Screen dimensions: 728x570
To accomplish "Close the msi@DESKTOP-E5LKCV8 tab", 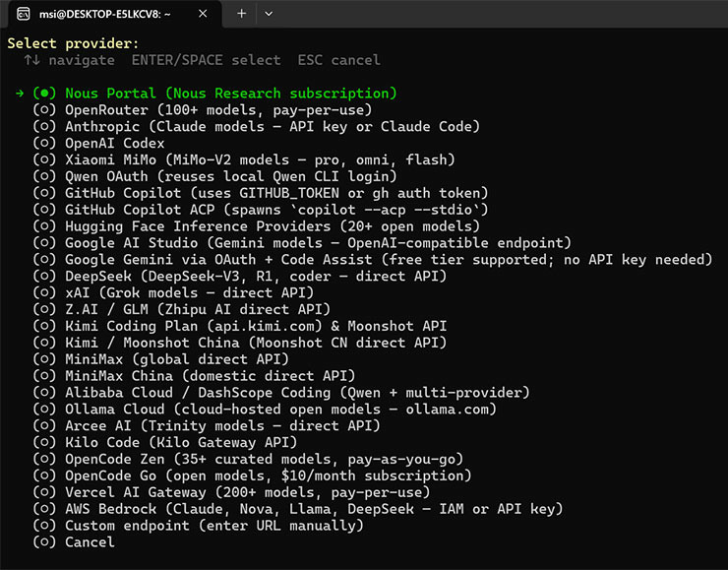I will point(203,14).
